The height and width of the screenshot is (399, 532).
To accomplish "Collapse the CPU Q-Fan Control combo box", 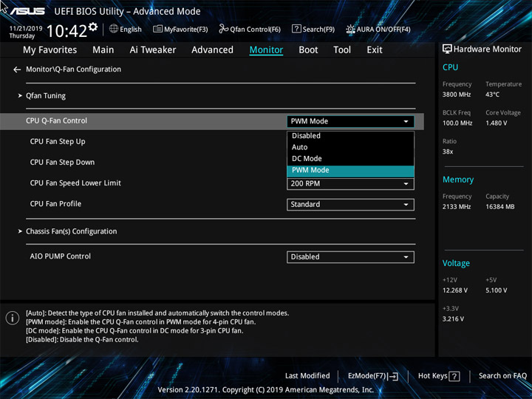I will (350, 121).
